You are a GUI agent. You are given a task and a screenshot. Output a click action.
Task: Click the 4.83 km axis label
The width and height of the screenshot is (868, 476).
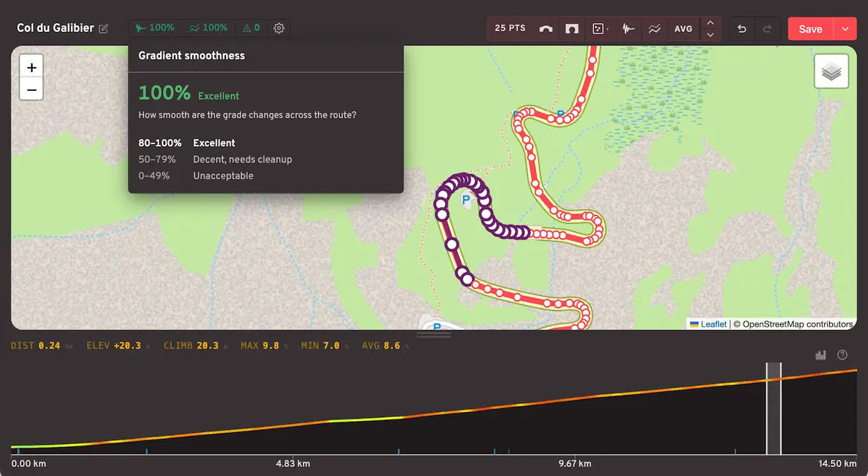(293, 463)
